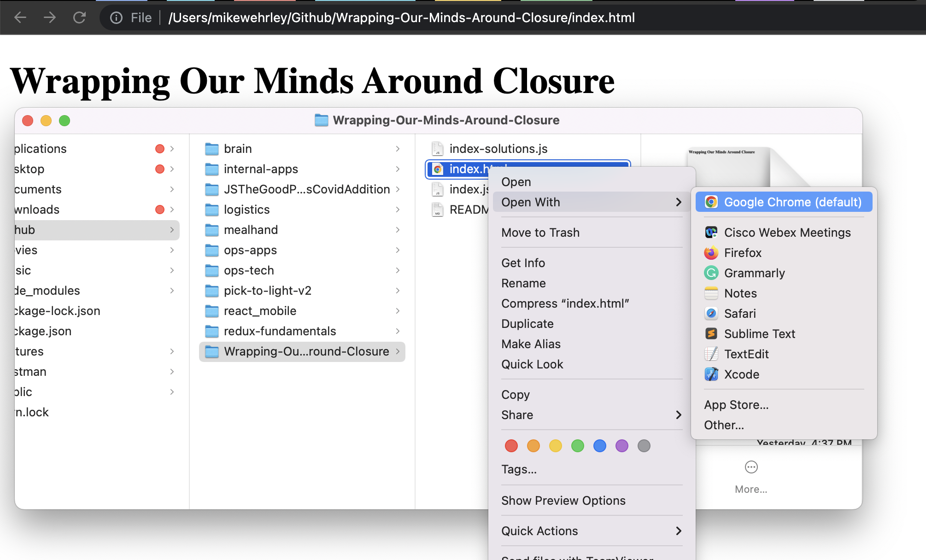Select Move to Trash

[x=540, y=233]
